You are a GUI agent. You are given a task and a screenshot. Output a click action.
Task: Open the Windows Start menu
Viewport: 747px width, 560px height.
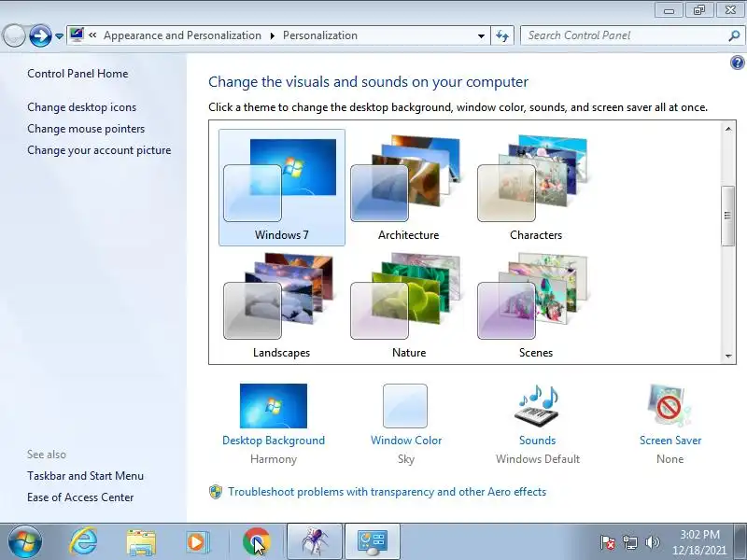click(x=25, y=542)
